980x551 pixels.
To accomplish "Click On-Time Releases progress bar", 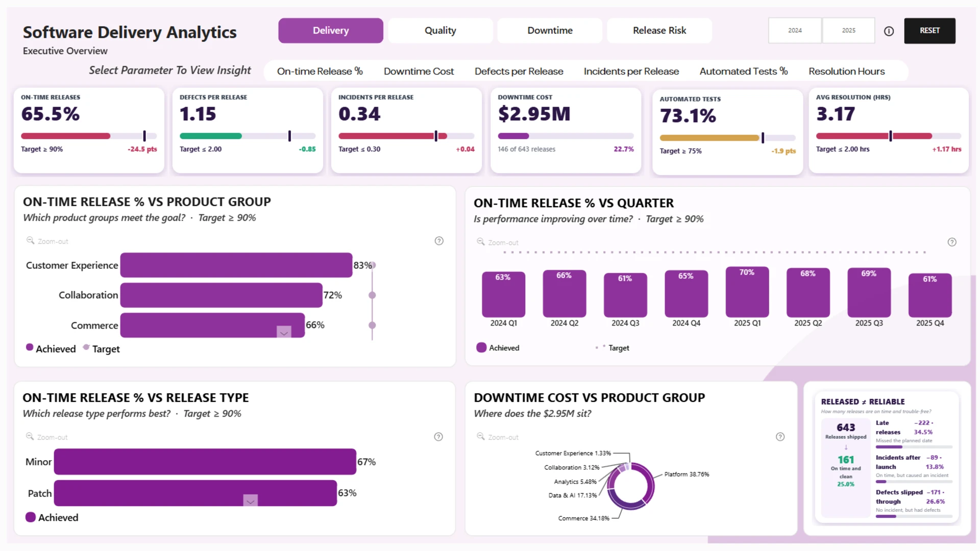I will click(89, 136).
